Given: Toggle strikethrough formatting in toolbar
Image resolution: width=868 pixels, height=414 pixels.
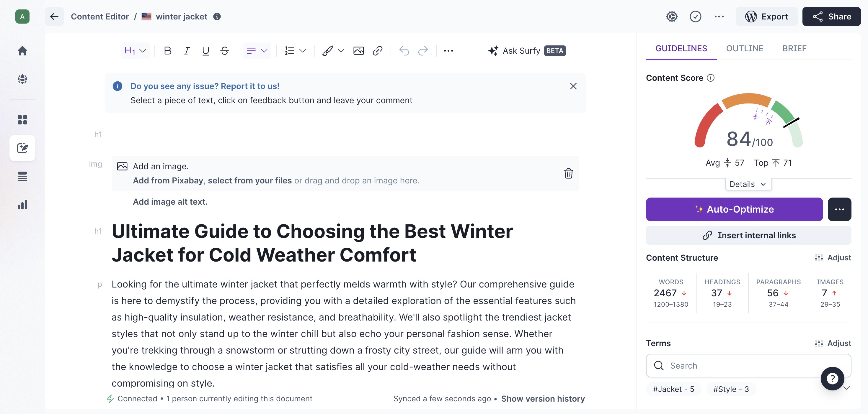Looking at the screenshot, I should click(224, 51).
